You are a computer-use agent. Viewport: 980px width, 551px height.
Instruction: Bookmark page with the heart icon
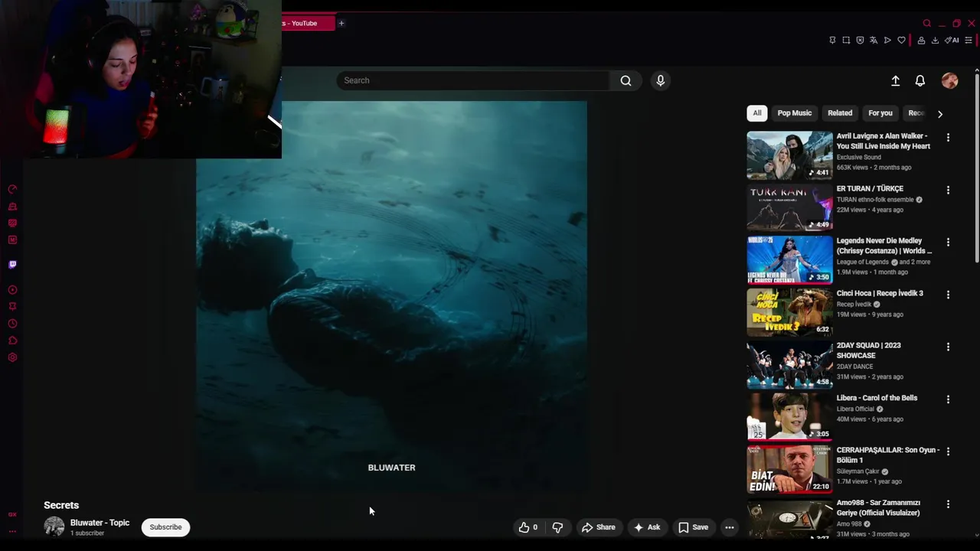(901, 40)
